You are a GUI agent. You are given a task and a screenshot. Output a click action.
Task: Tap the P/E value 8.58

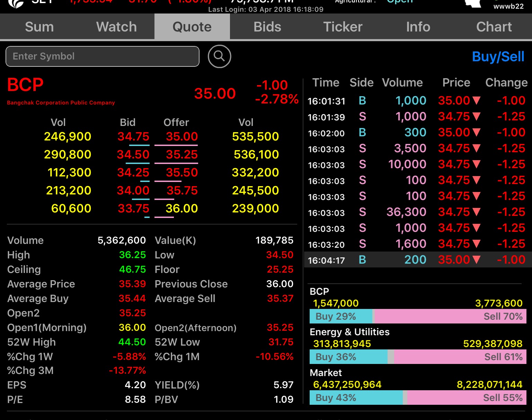tap(135, 399)
